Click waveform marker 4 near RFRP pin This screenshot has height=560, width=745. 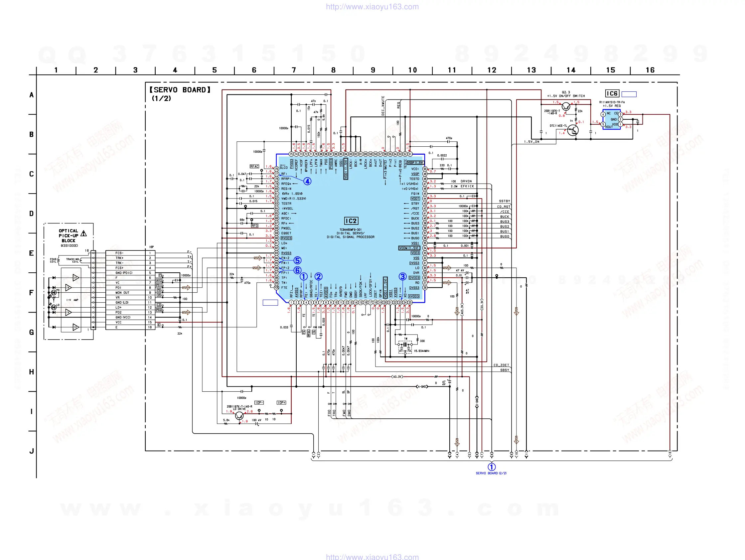coord(307,182)
